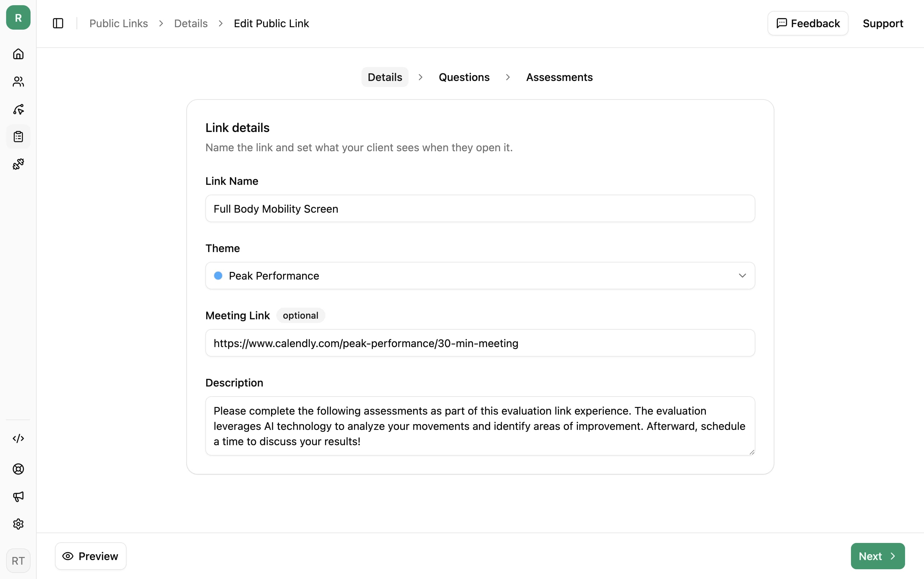924x579 pixels.
Task: Click the optional badge beside Meeting Link
Action: 301,316
